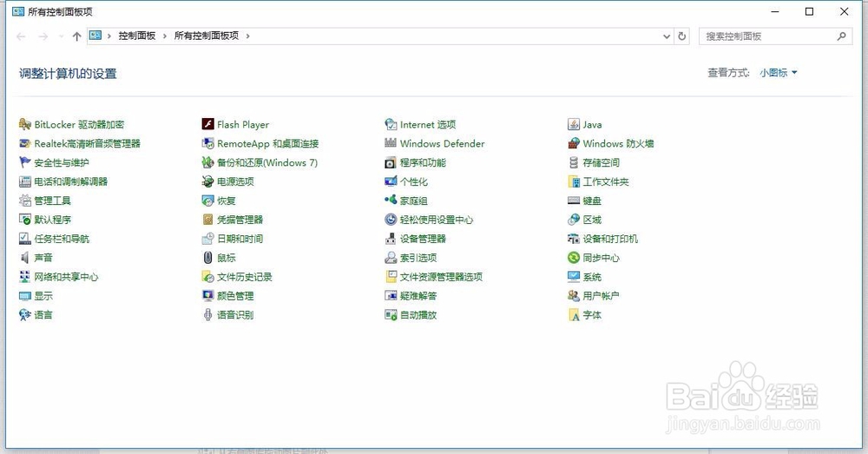Go up one level with Up arrow

tap(77, 36)
